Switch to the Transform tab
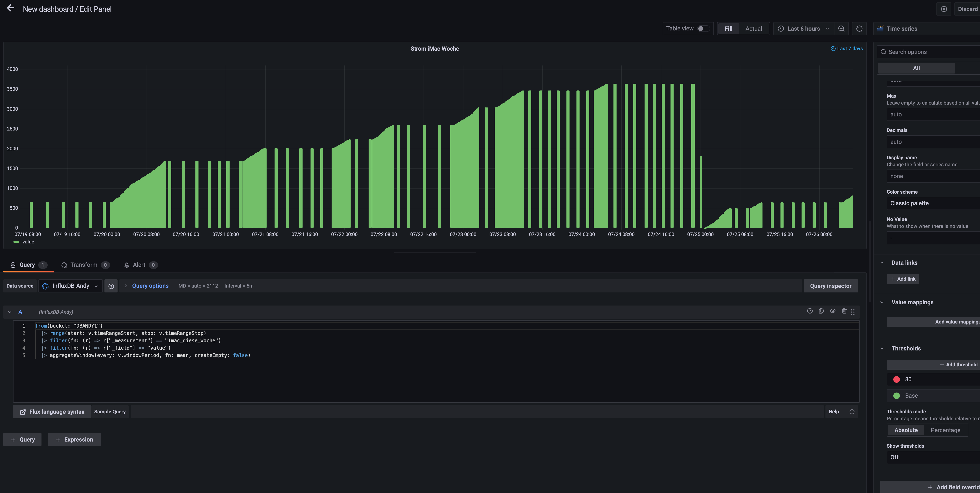Image resolution: width=980 pixels, height=493 pixels. [x=84, y=265]
